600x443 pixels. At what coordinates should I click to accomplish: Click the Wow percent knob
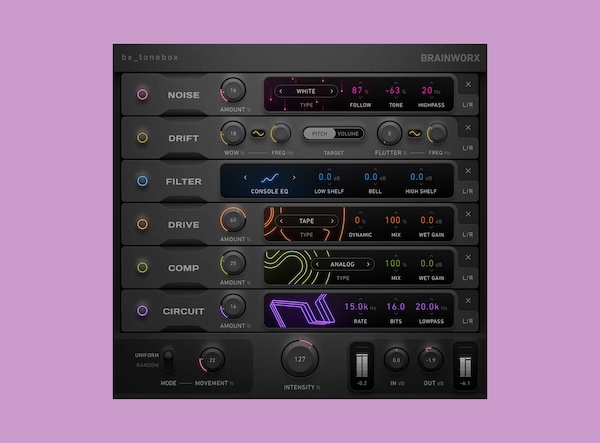[233, 134]
